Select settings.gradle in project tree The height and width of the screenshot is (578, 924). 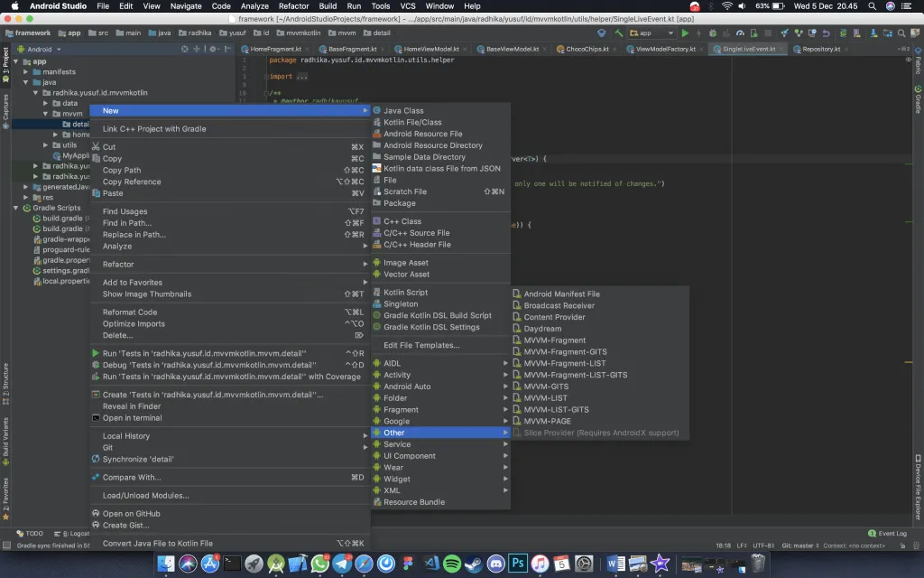pos(61,271)
